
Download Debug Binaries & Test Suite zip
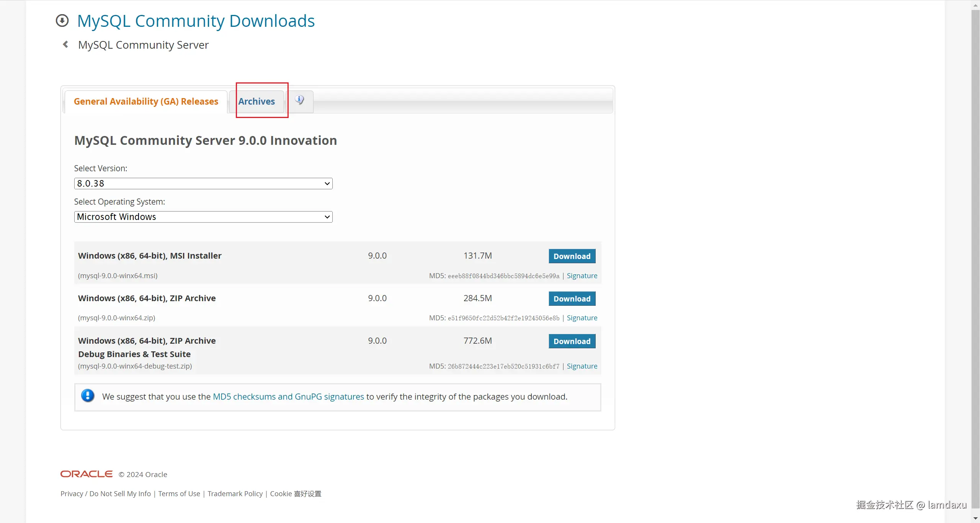[572, 341]
